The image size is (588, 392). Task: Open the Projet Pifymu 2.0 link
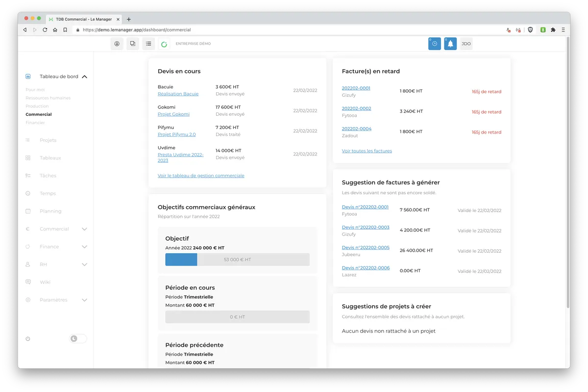pyautogui.click(x=176, y=134)
